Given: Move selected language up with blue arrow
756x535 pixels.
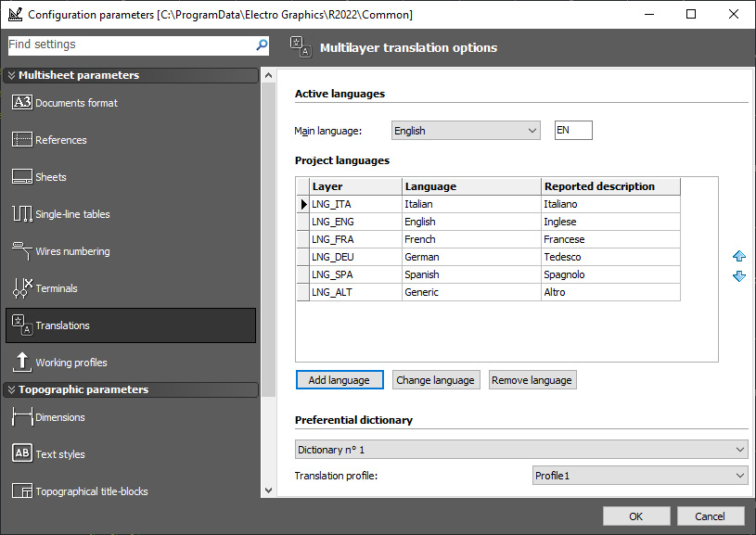Looking at the screenshot, I should (x=739, y=256).
